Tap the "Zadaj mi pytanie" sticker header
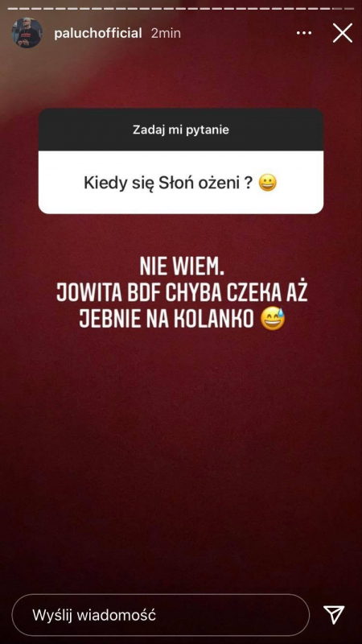Viewport: 362px width, 644px height. click(180, 130)
